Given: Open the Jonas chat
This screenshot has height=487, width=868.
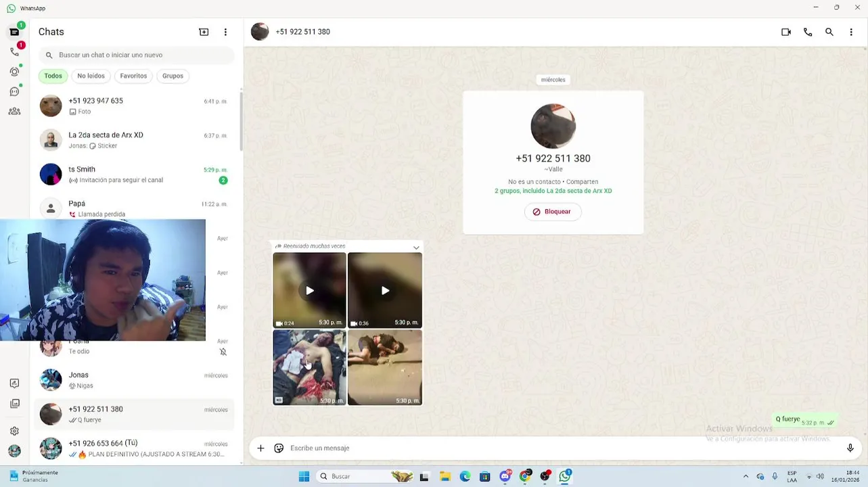Looking at the screenshot, I should pos(134,380).
